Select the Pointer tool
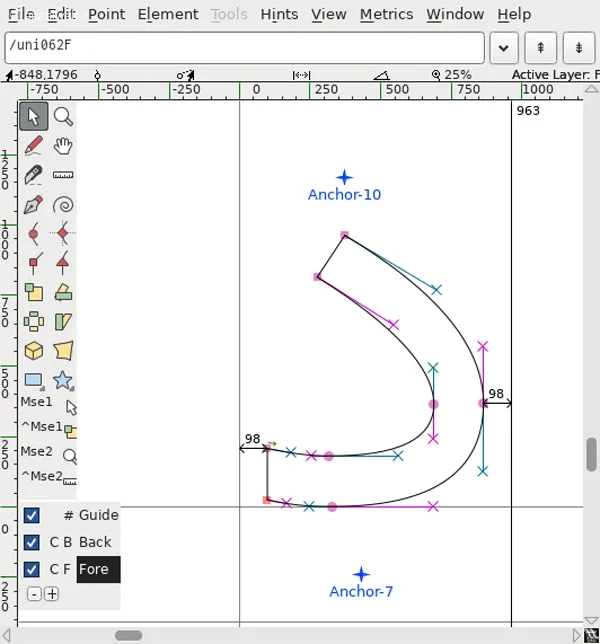 33,116
